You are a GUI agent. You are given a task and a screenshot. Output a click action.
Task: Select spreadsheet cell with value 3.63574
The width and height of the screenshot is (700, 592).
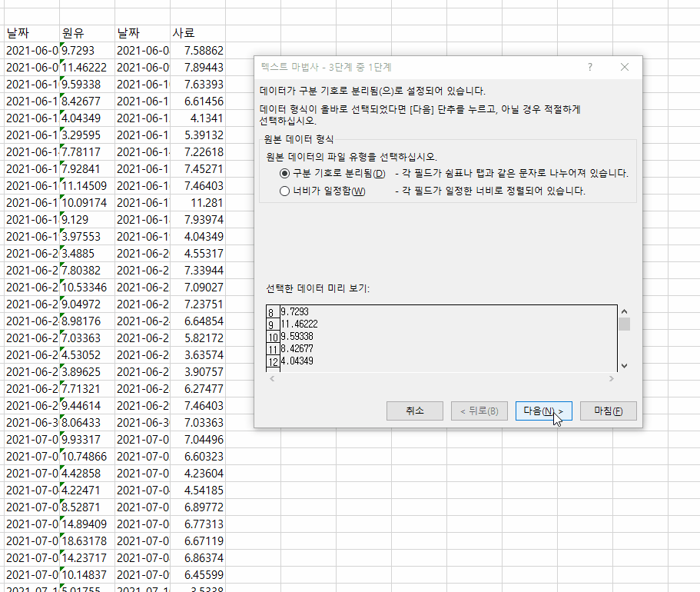coord(197,354)
